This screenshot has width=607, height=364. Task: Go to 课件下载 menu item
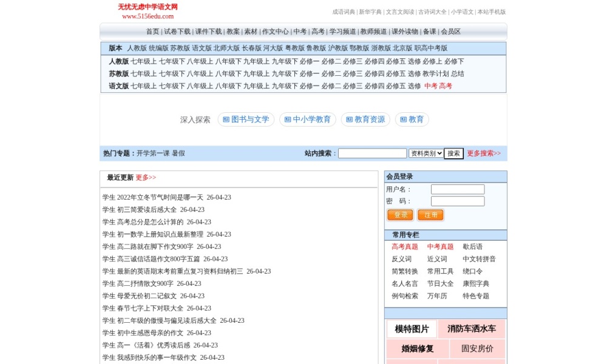[x=208, y=32]
